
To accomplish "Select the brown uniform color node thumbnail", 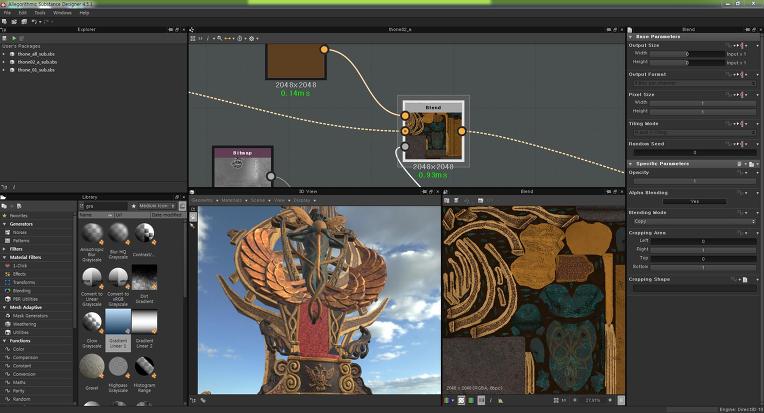I will 295,61.
